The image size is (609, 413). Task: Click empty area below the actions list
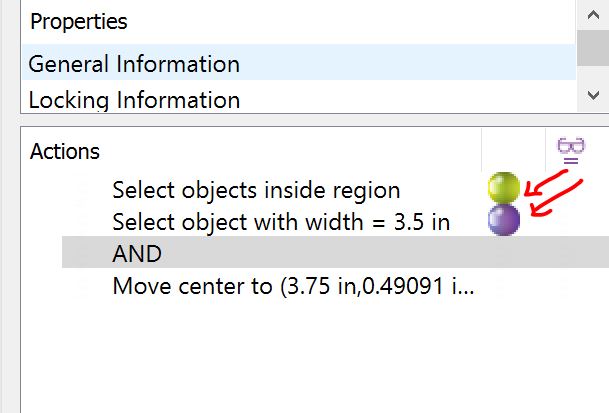point(300,360)
